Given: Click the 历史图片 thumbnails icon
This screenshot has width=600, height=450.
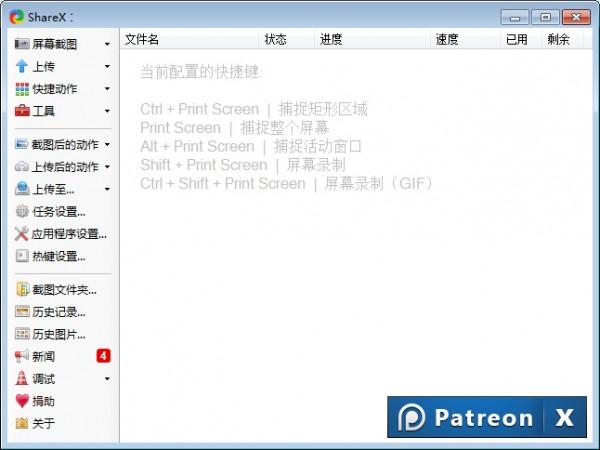Looking at the screenshot, I should click(22, 334).
